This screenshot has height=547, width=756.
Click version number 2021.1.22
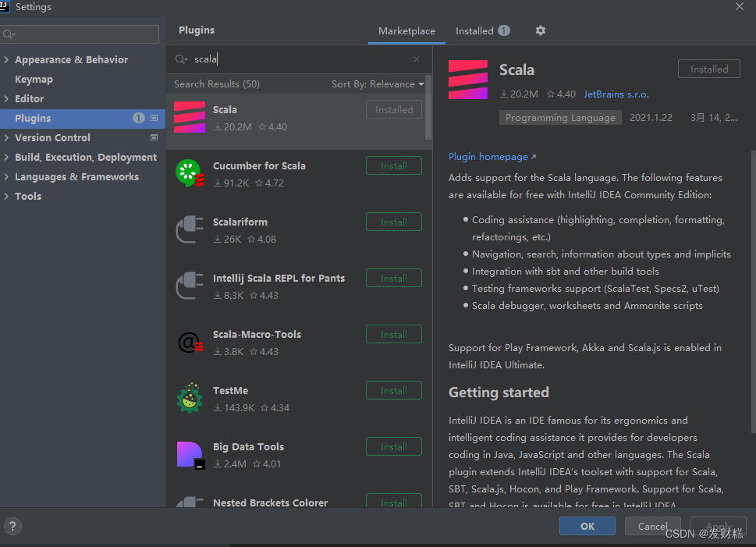coord(651,118)
